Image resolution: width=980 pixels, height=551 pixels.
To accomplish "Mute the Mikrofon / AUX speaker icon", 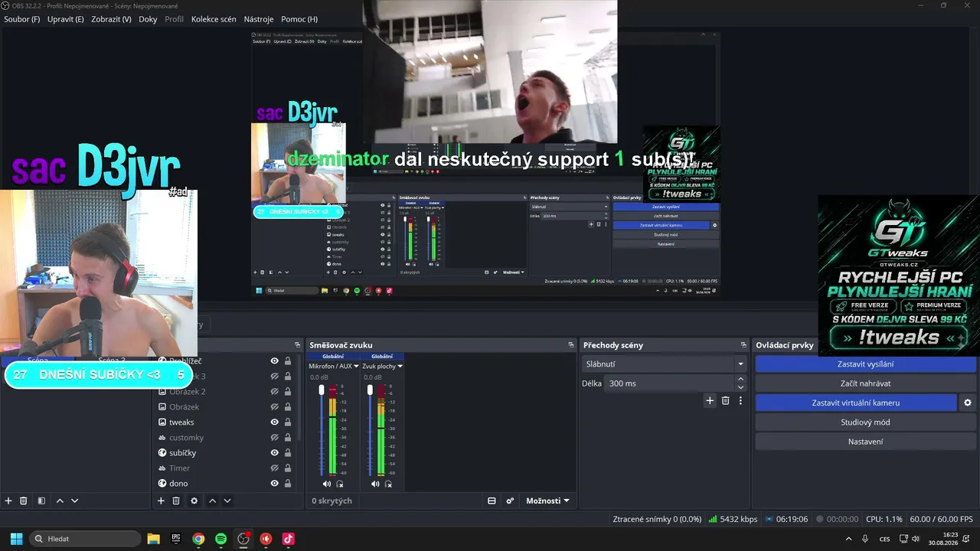I will [327, 484].
